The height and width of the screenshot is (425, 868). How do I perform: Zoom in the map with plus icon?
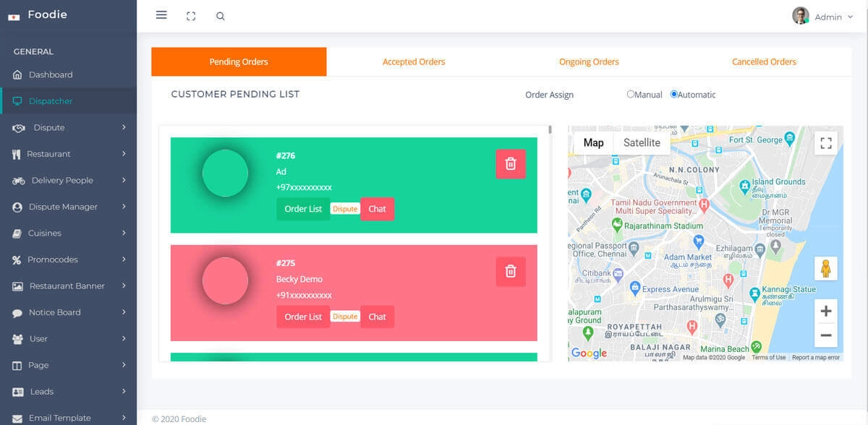[825, 312]
